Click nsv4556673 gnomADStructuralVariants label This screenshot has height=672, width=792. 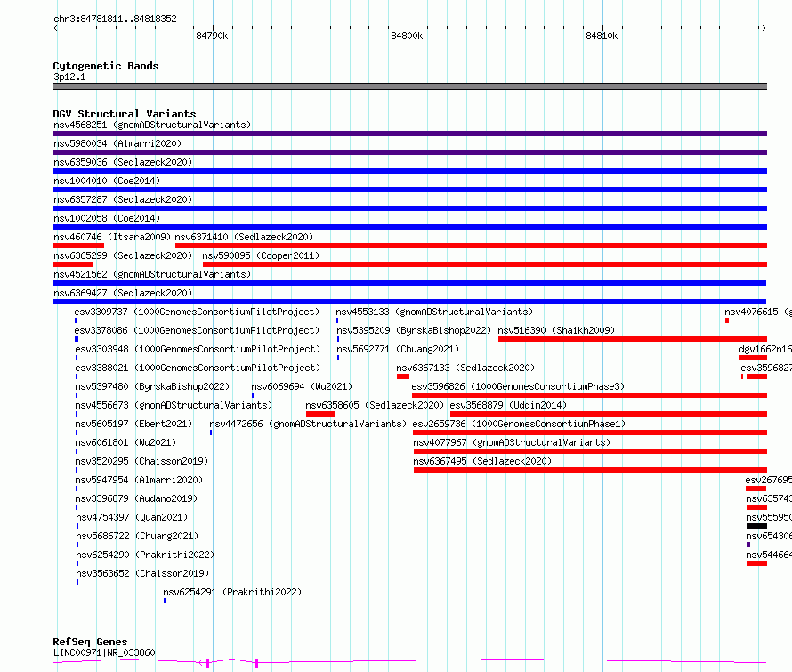point(174,405)
